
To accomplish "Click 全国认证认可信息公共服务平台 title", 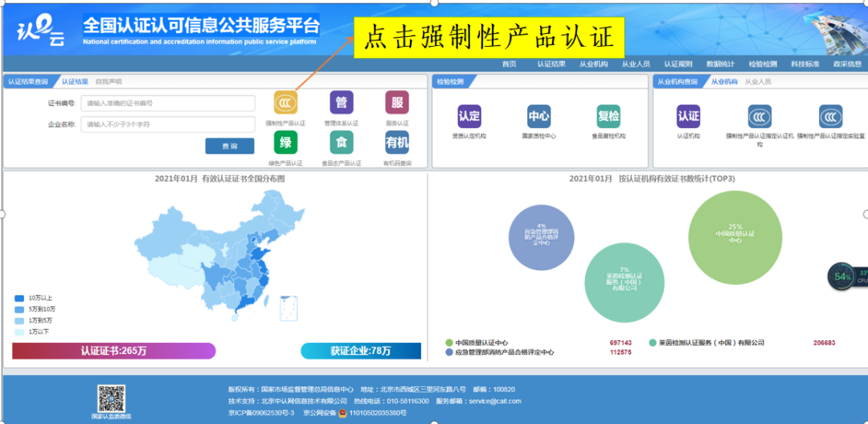I will point(202,25).
